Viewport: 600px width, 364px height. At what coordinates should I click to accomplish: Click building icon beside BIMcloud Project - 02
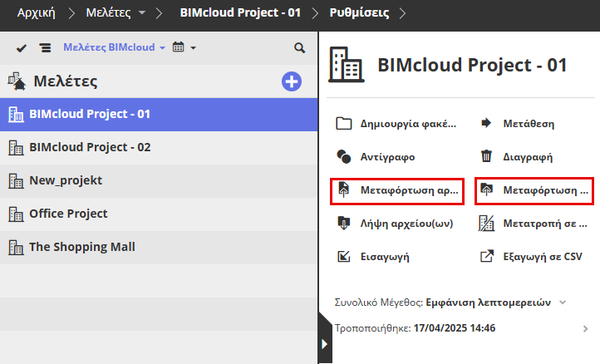(16, 148)
